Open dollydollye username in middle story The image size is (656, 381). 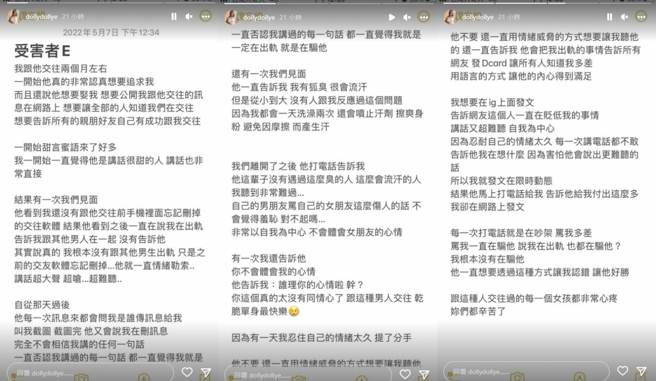pyautogui.click(x=259, y=18)
